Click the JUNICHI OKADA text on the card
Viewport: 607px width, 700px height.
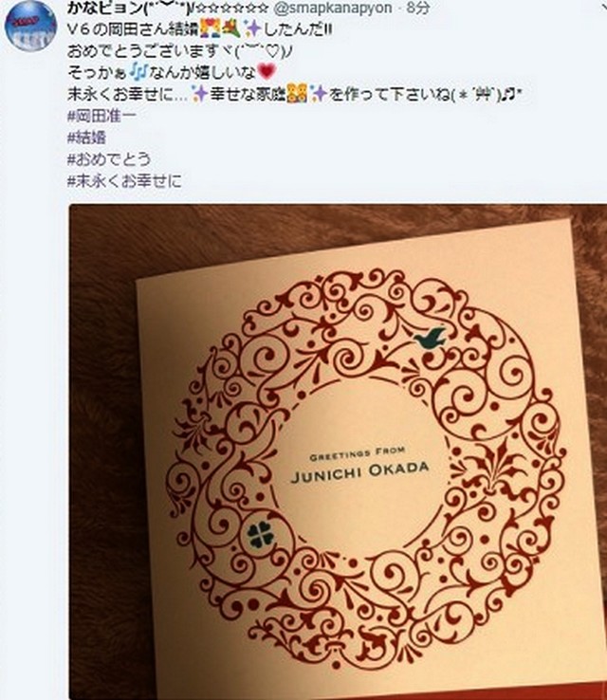click(359, 471)
